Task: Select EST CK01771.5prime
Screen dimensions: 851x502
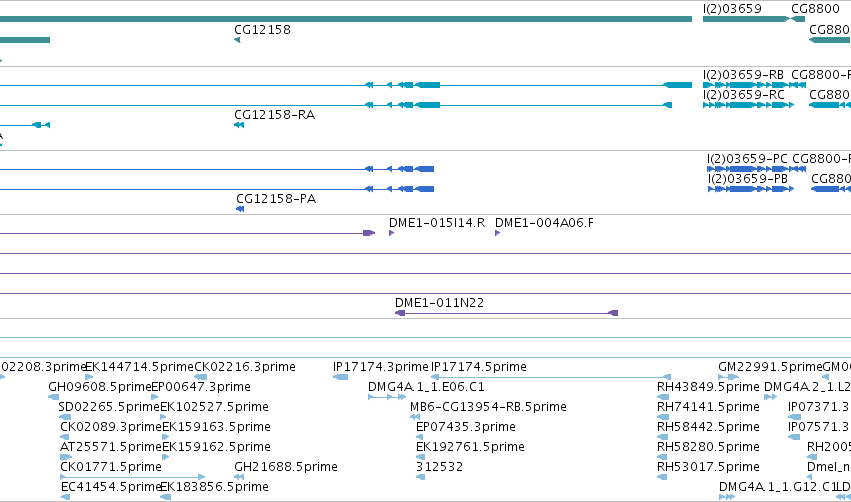Action: click(x=111, y=467)
